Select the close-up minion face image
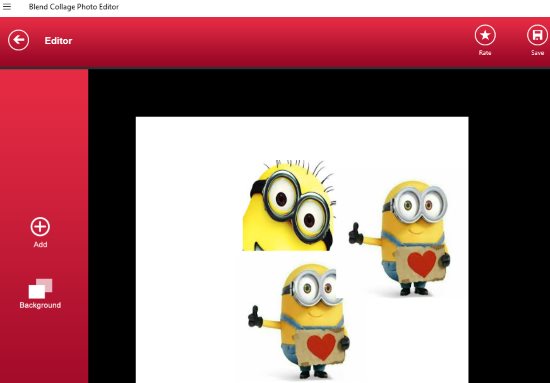 click(x=289, y=205)
